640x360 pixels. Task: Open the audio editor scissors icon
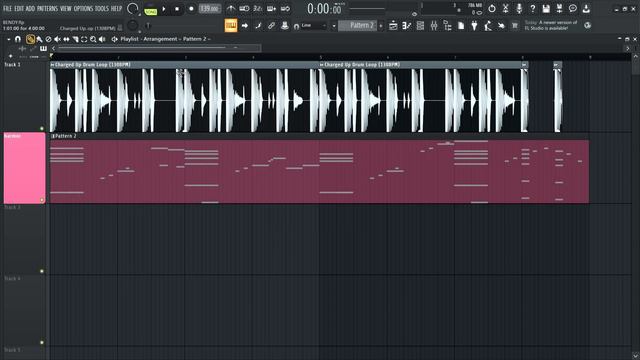click(x=505, y=8)
